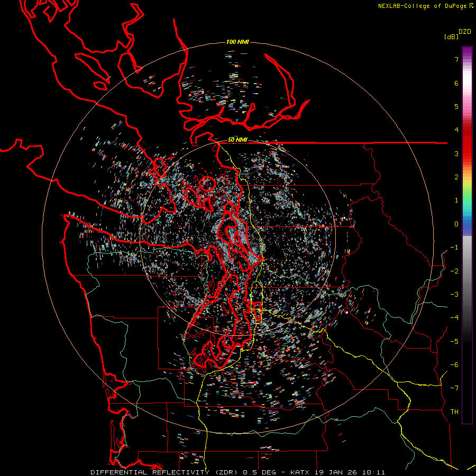Click the NEXLAB-College of DuPage label
Screen dimensions: 476x476
(x=425, y=6)
